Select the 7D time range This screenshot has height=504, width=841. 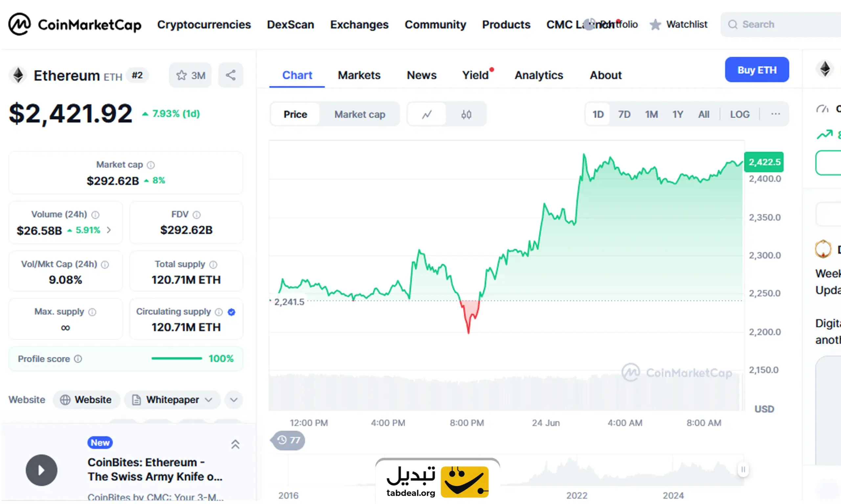pyautogui.click(x=624, y=115)
